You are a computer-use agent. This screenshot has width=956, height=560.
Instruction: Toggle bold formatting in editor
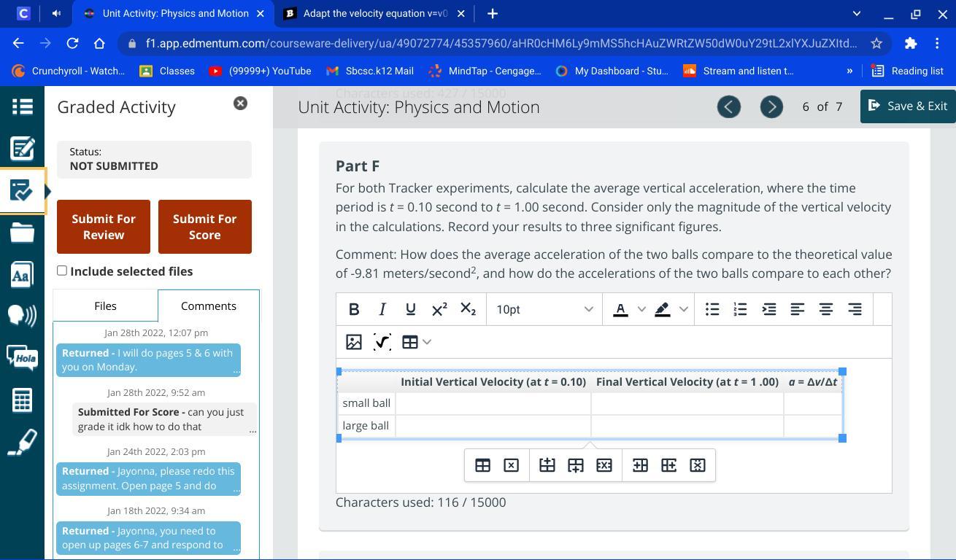tap(354, 309)
